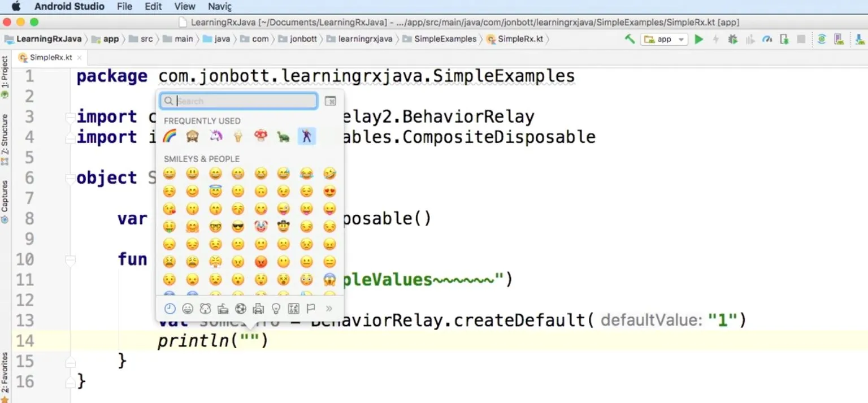Insert the halo angel smiley emoji

[x=215, y=191]
